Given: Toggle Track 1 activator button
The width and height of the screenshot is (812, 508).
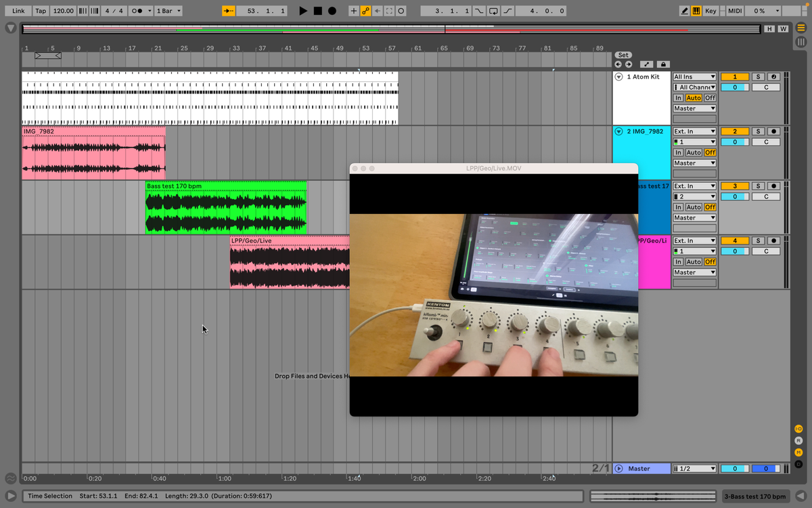Looking at the screenshot, I should tap(735, 77).
